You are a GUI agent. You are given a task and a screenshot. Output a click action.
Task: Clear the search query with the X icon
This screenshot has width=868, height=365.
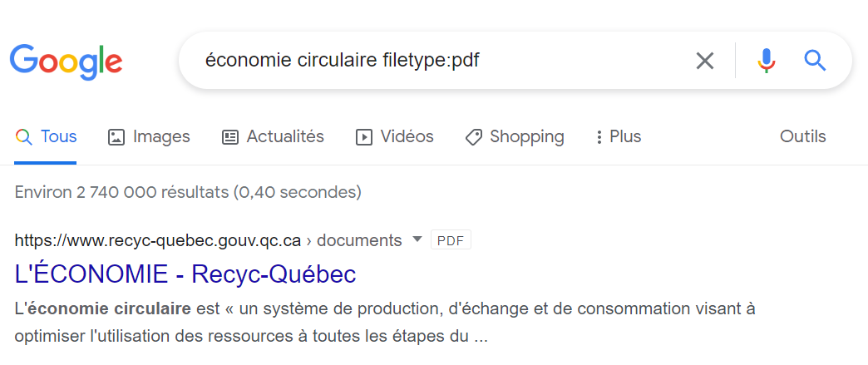point(704,61)
